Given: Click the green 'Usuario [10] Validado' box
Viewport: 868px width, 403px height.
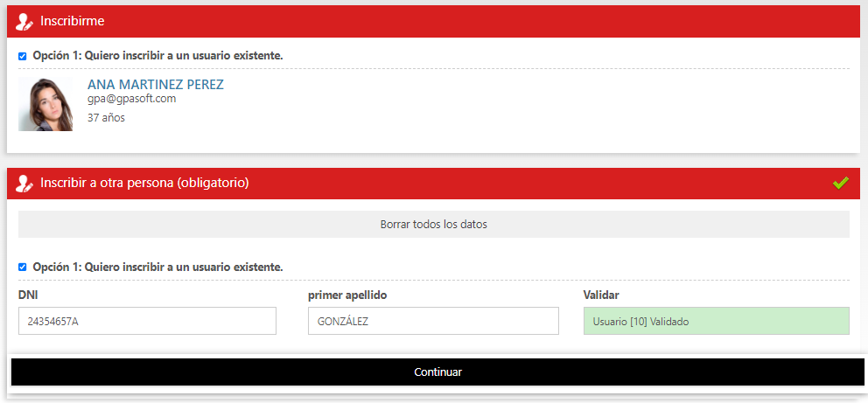Looking at the screenshot, I should (716, 321).
